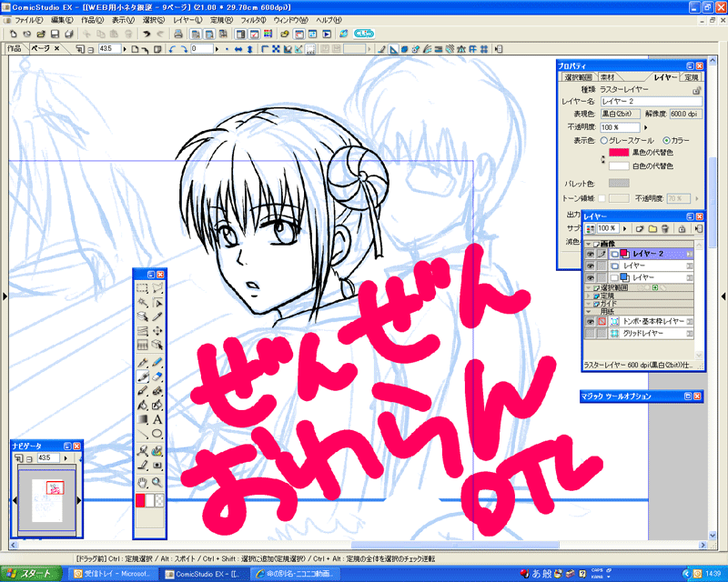This screenshot has height=582, width=728.
Task: Collapse ガイド layer group
Action: 589,304
